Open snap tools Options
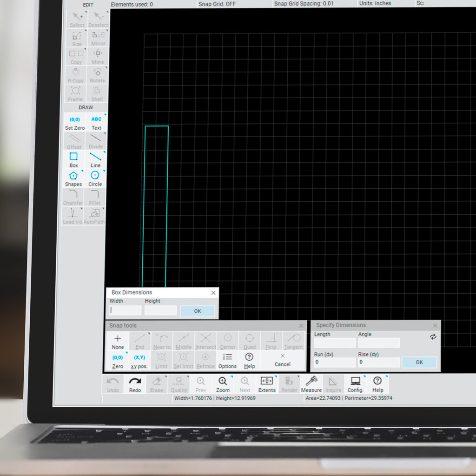 click(227, 361)
